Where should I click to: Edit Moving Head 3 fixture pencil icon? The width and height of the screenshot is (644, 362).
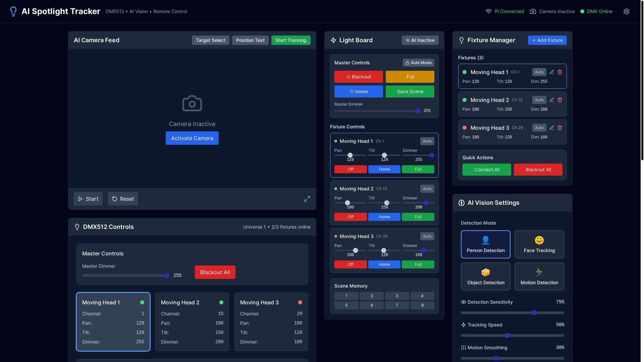click(552, 128)
